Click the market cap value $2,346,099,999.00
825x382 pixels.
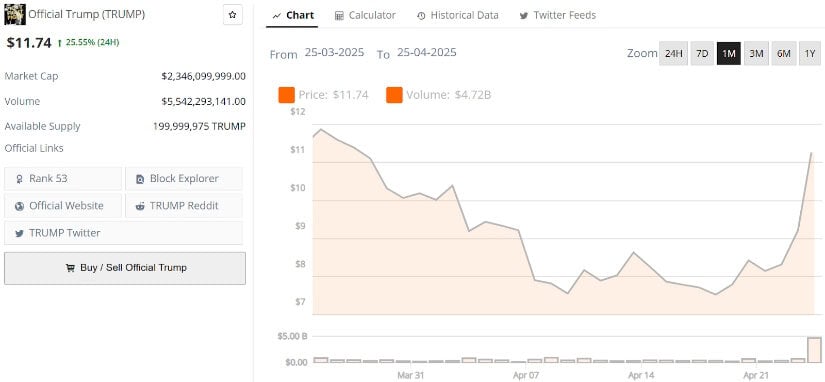[x=204, y=76]
